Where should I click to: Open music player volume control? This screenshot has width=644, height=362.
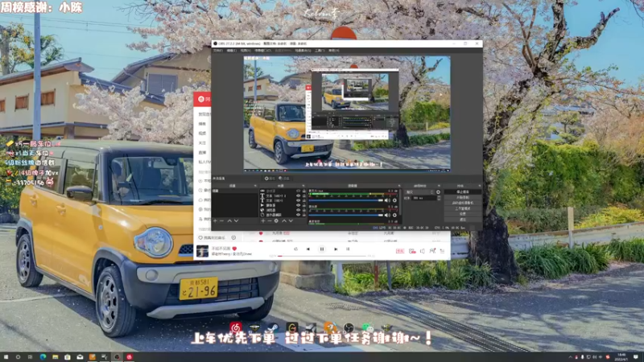click(423, 251)
